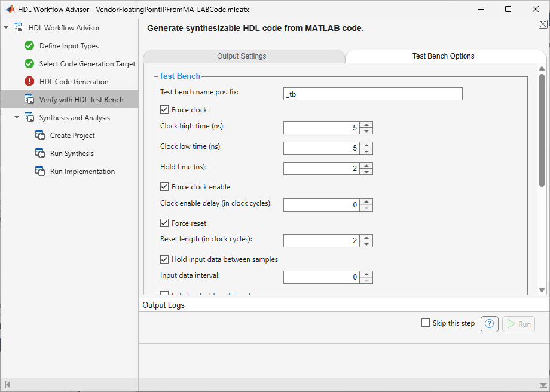Decrease Hold time with down arrow
Screen dimensions: 550x392
[x=366, y=172]
